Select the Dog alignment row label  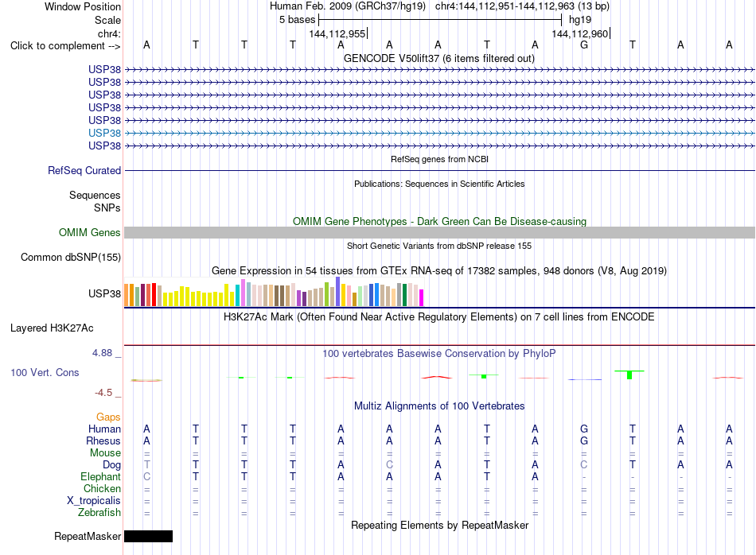111,465
